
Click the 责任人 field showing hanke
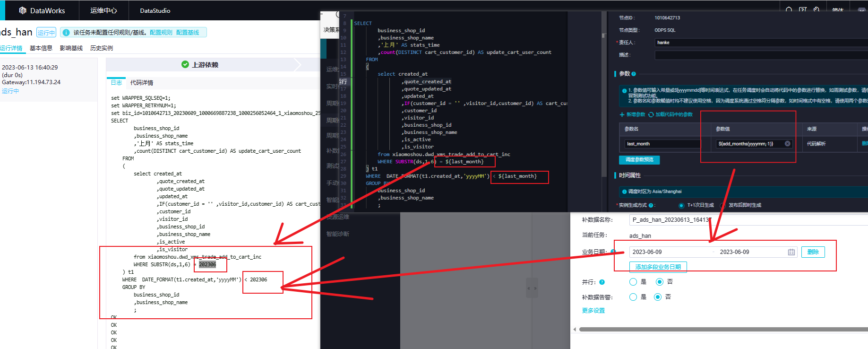pyautogui.click(x=761, y=43)
